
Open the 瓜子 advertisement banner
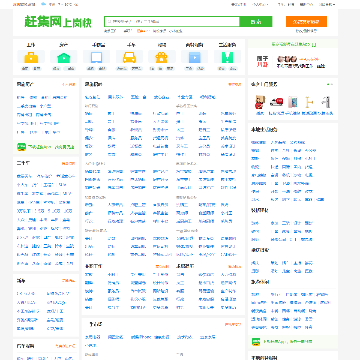[293, 62]
